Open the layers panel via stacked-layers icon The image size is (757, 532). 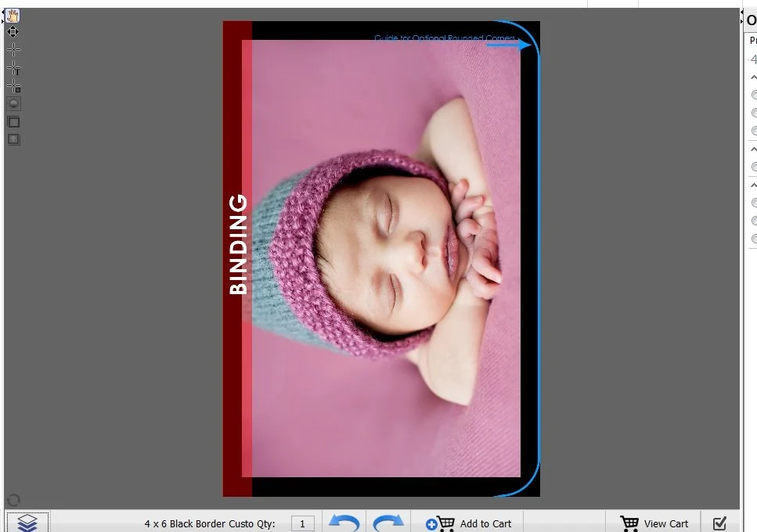(x=27, y=523)
